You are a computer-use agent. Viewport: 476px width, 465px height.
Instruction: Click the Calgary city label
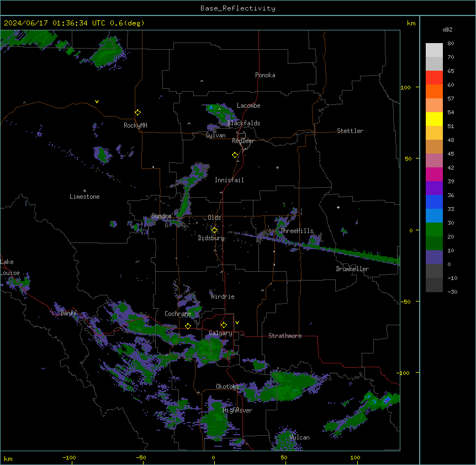[221, 333]
